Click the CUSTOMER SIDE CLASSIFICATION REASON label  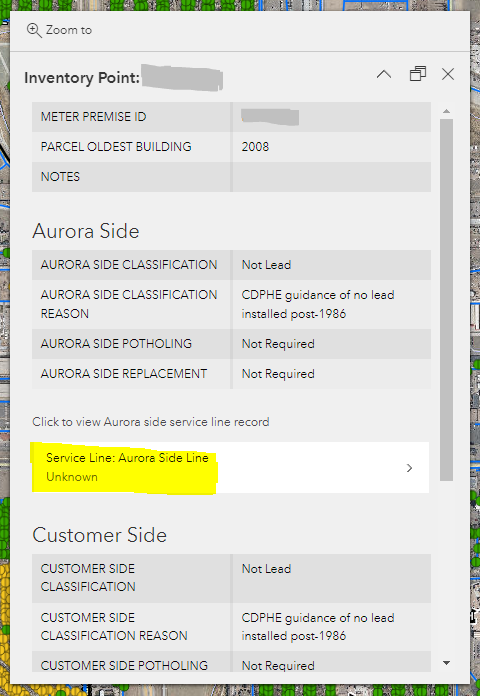tap(114, 626)
